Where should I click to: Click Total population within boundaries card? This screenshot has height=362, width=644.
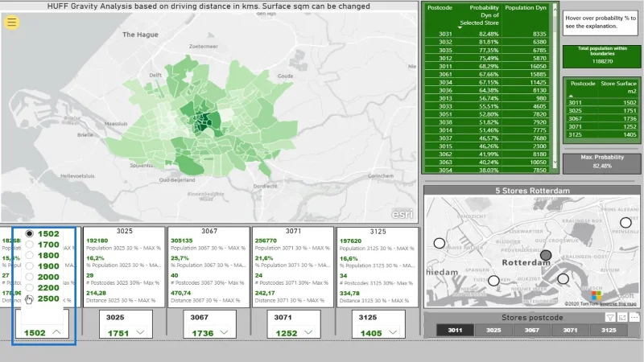coord(602,56)
